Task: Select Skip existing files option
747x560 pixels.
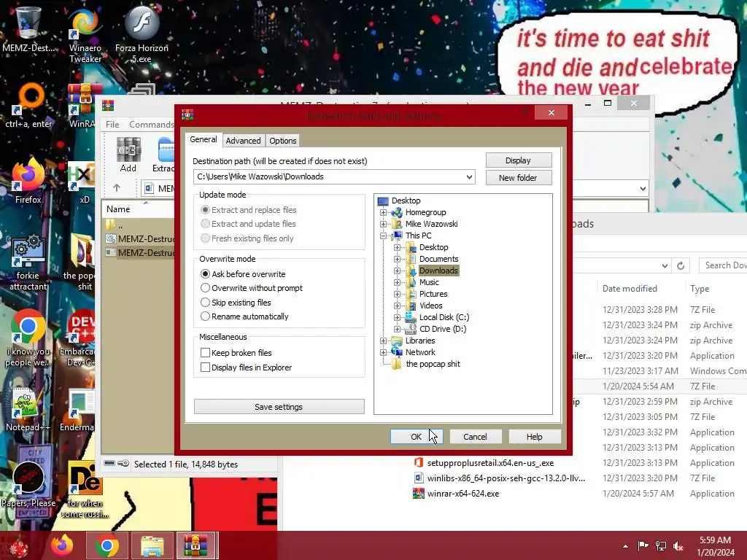Action: click(205, 303)
